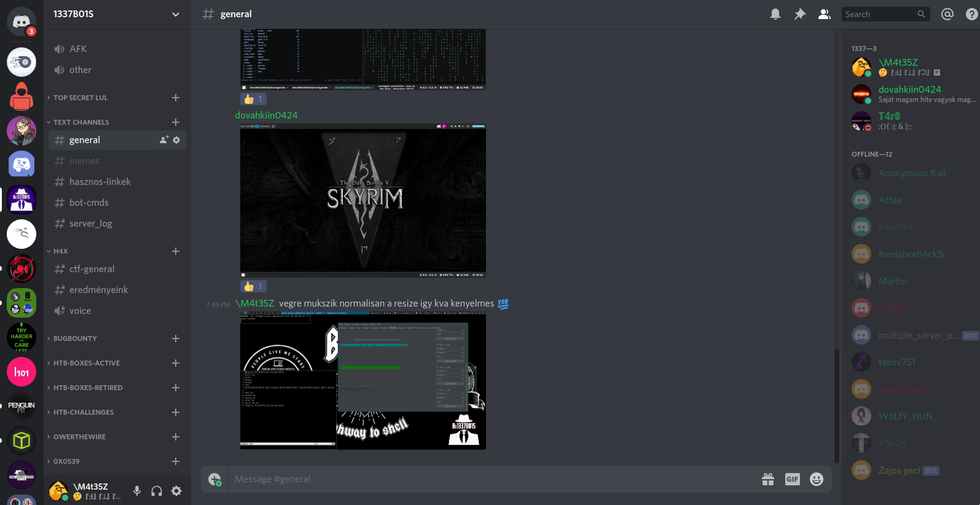
Task: Open the notification bell settings
Action: click(775, 14)
